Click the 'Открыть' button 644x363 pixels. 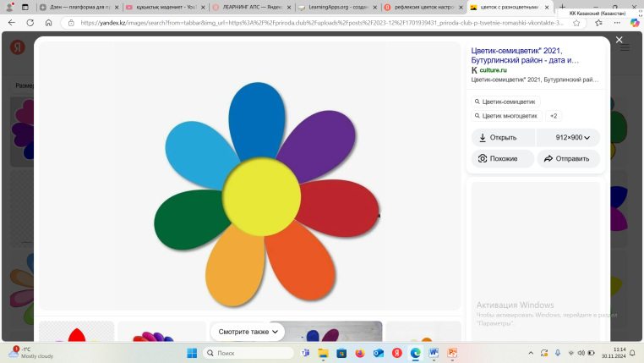(503, 137)
